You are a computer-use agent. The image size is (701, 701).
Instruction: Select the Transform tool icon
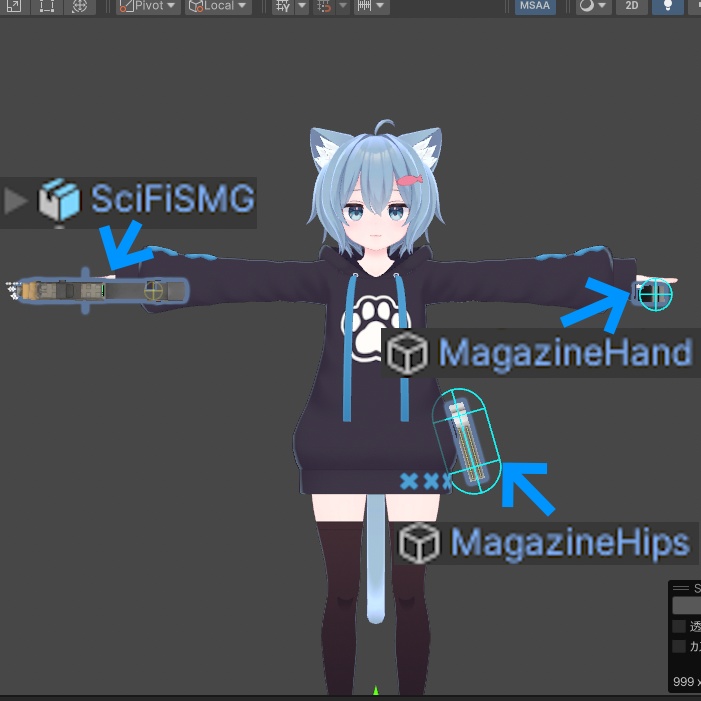(x=80, y=6)
